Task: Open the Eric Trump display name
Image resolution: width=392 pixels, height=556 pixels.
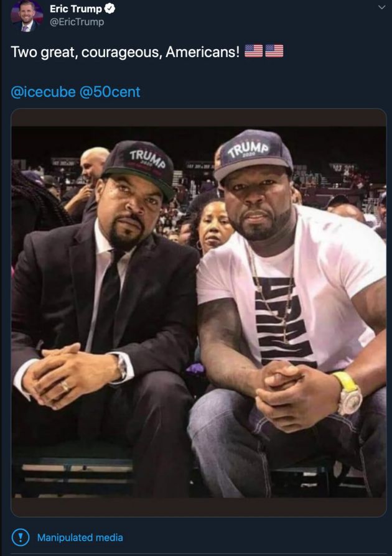Action: click(x=75, y=9)
